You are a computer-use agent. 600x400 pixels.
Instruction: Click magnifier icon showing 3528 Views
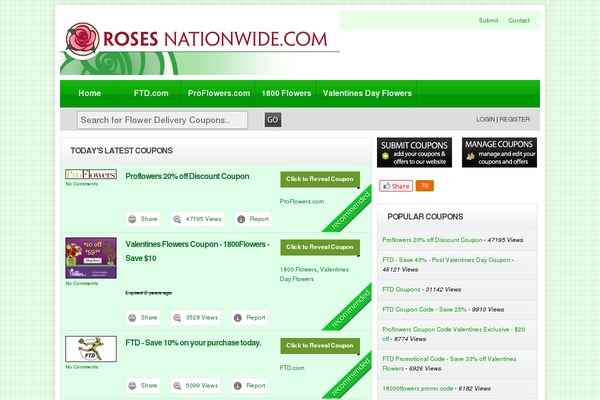pyautogui.click(x=177, y=318)
